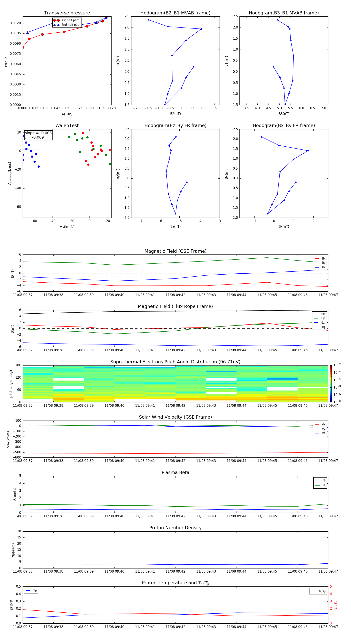
Task: Click the '1st half path' legend entry
Action: (x=66, y=20)
